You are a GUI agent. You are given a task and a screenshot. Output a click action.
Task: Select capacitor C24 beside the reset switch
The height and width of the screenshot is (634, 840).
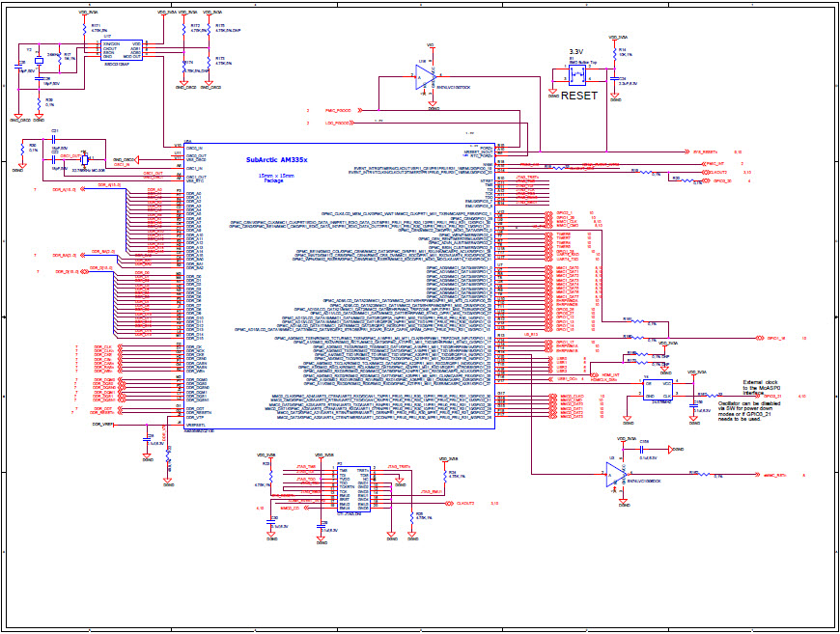click(x=614, y=78)
